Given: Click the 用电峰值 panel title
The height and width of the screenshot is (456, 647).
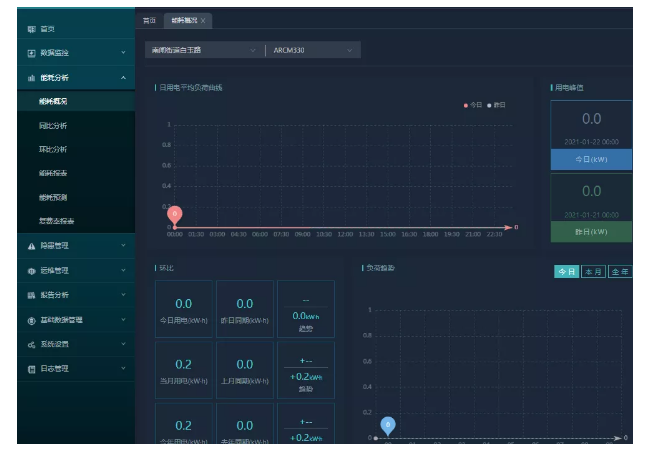Looking at the screenshot, I should [569, 87].
